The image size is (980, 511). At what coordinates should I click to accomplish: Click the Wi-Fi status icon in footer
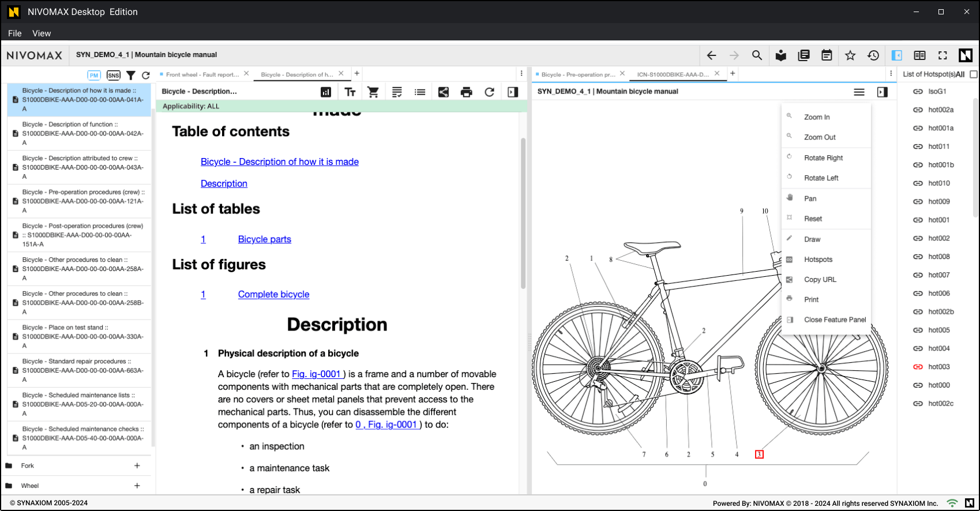coord(952,504)
